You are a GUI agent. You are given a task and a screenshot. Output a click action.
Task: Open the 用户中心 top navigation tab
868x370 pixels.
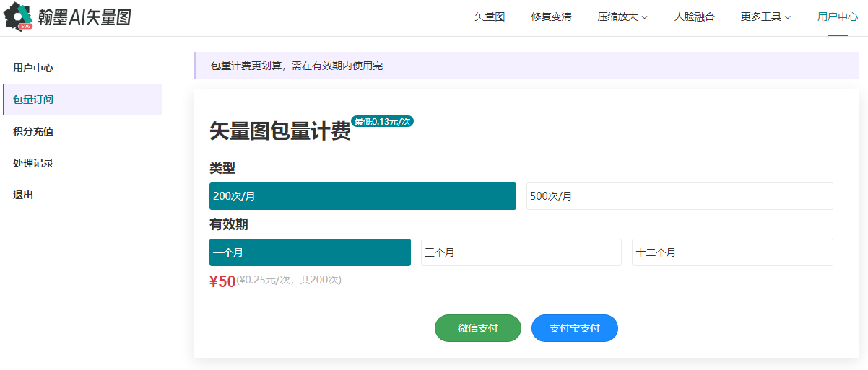tap(837, 17)
